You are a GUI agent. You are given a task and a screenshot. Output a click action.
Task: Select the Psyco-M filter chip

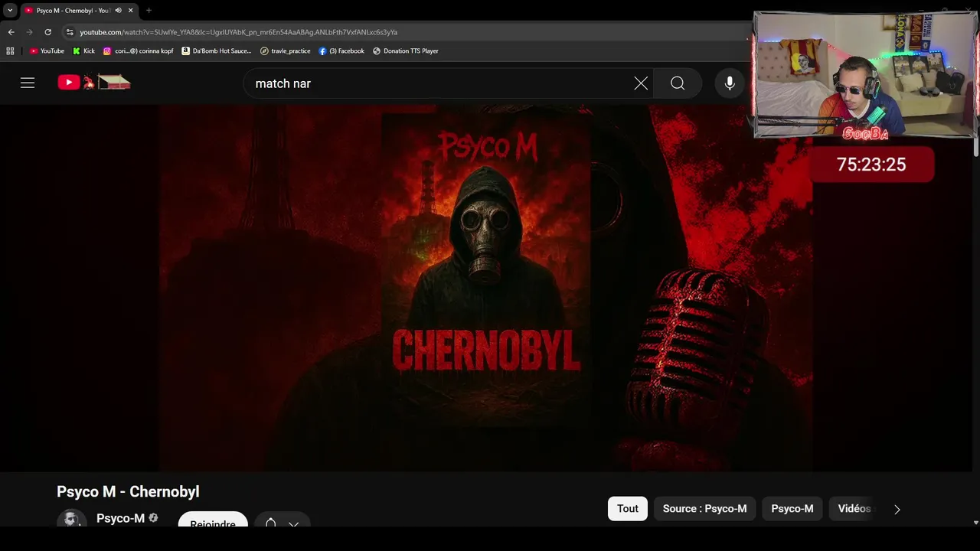click(792, 509)
